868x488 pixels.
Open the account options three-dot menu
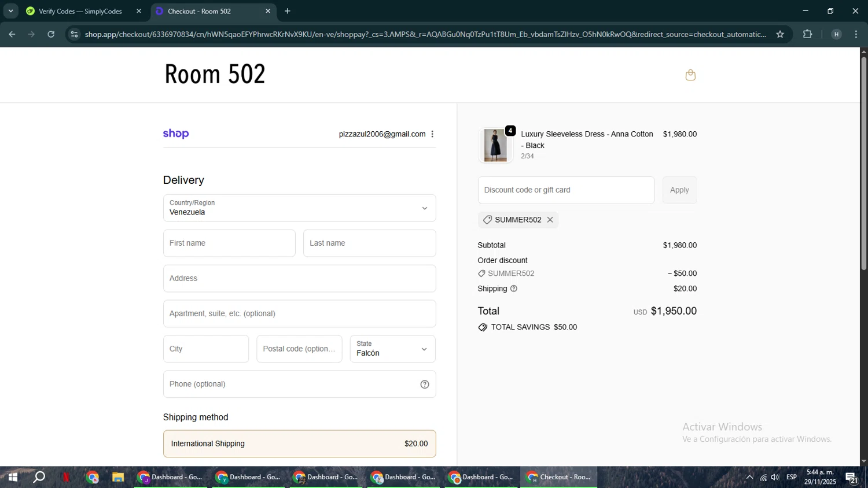click(x=432, y=134)
